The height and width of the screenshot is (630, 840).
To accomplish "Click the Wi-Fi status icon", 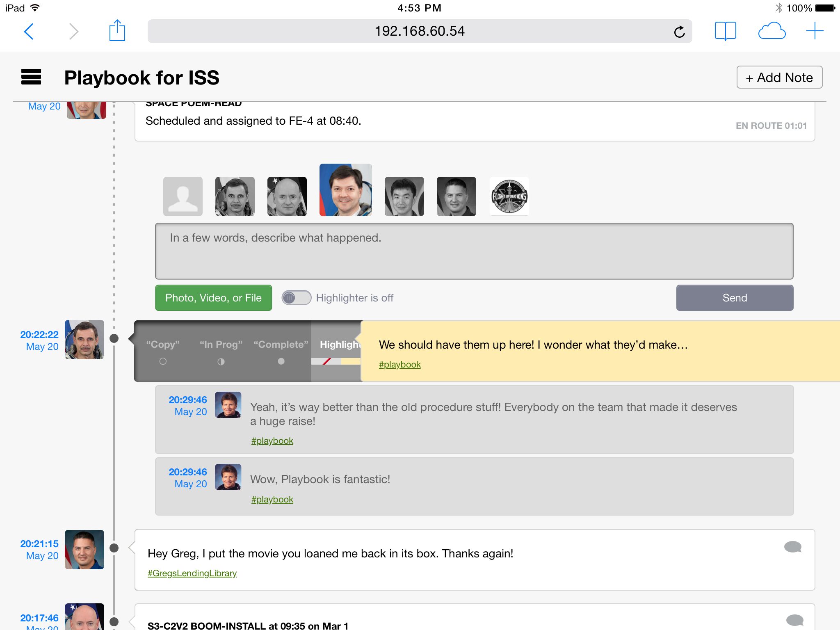I will [x=35, y=8].
